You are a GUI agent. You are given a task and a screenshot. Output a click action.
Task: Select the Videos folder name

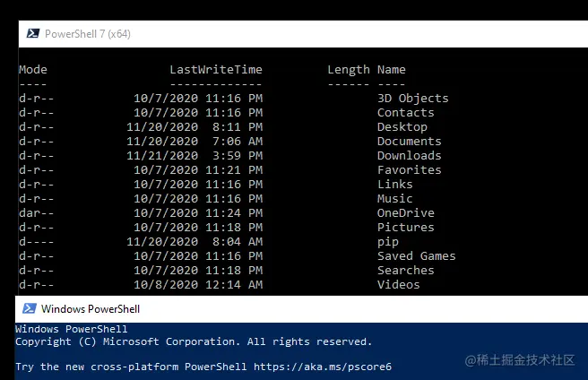pyautogui.click(x=399, y=285)
